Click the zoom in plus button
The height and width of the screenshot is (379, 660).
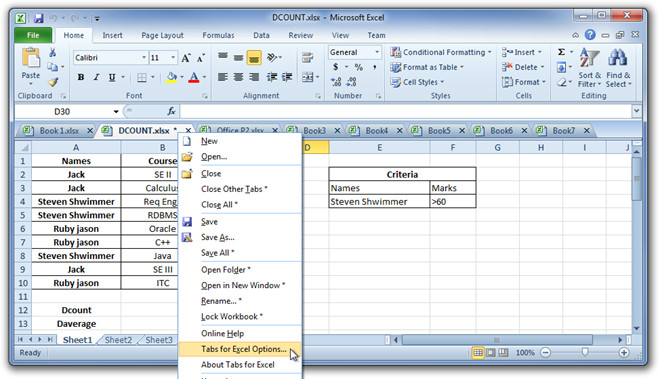coord(624,353)
